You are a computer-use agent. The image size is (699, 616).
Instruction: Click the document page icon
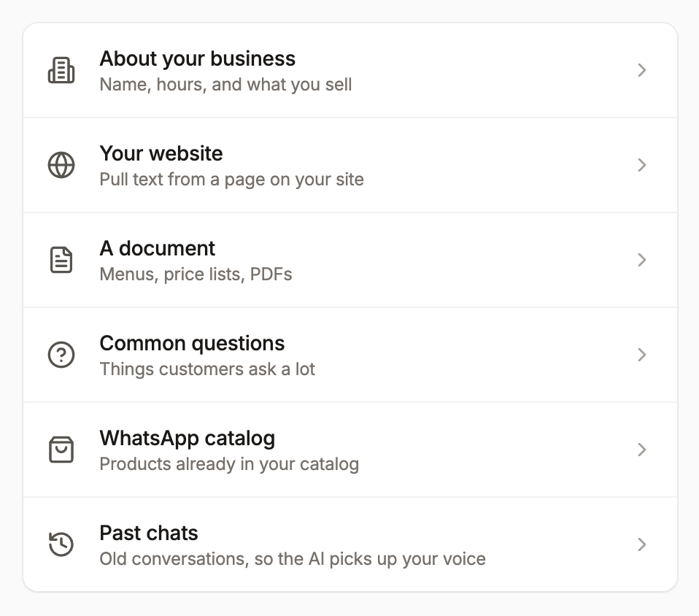click(62, 260)
